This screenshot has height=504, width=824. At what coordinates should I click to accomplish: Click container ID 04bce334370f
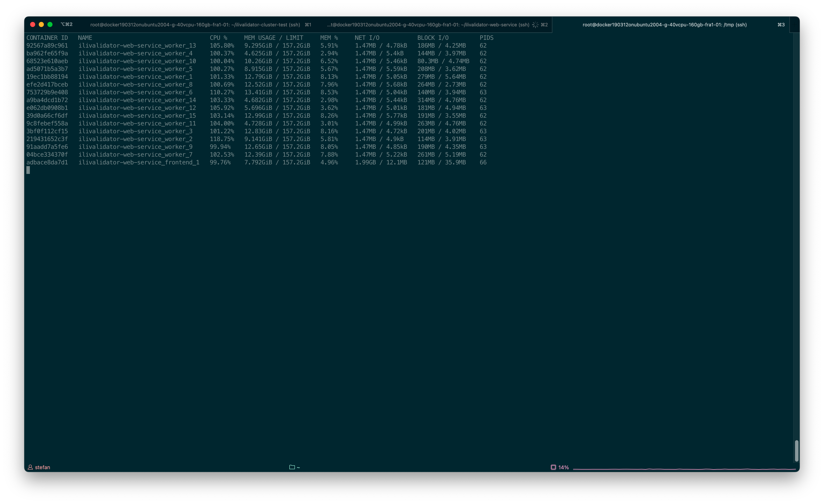coord(47,154)
